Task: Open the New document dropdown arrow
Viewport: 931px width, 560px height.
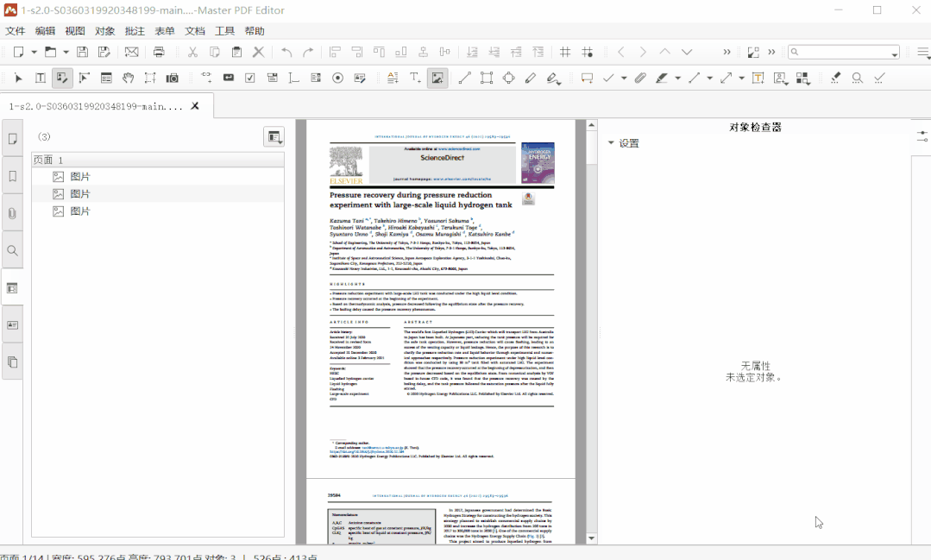Action: [x=34, y=52]
